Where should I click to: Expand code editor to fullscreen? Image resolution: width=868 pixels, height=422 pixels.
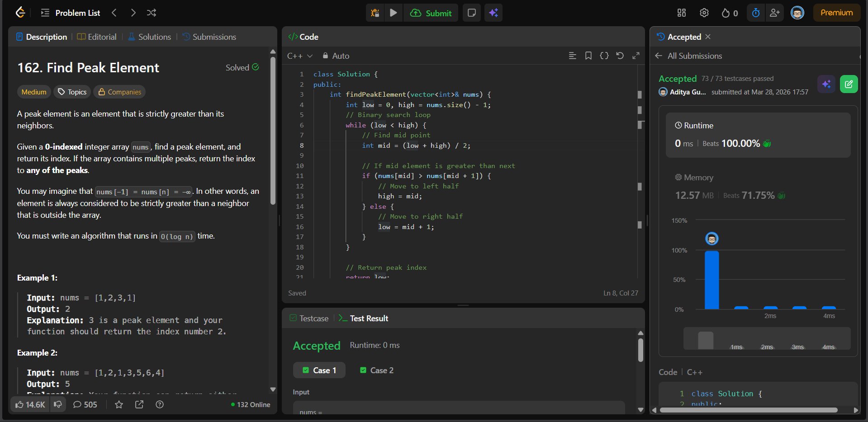(x=636, y=56)
